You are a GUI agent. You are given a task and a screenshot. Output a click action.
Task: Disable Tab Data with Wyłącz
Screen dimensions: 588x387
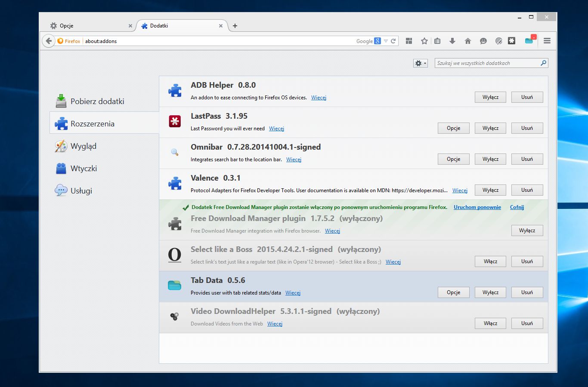[x=490, y=292]
